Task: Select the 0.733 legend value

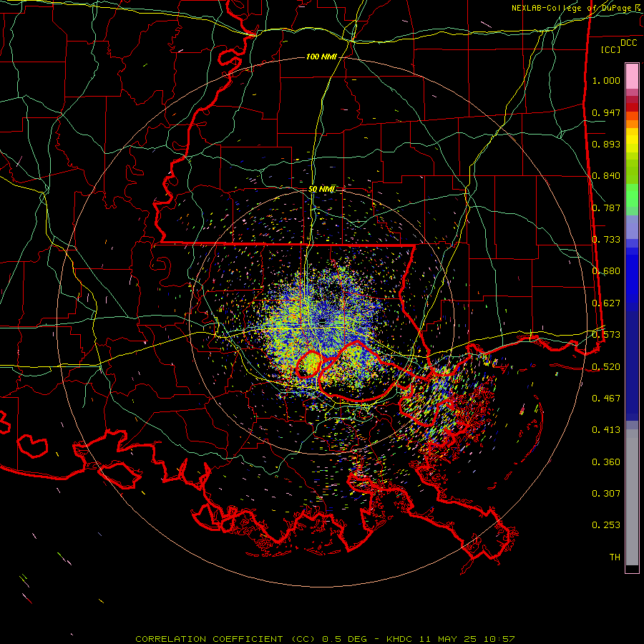Action: point(606,240)
